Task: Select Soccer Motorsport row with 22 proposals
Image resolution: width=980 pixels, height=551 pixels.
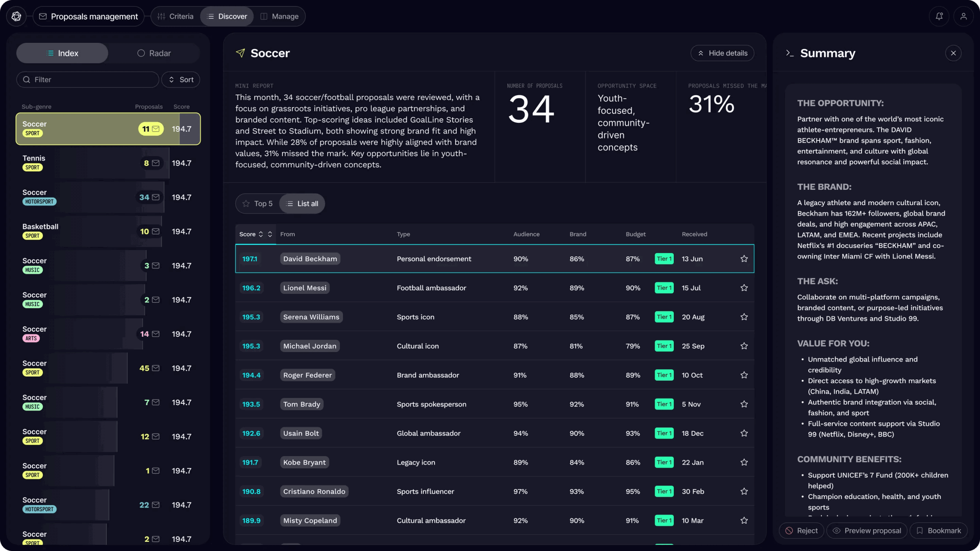Action: point(108,505)
